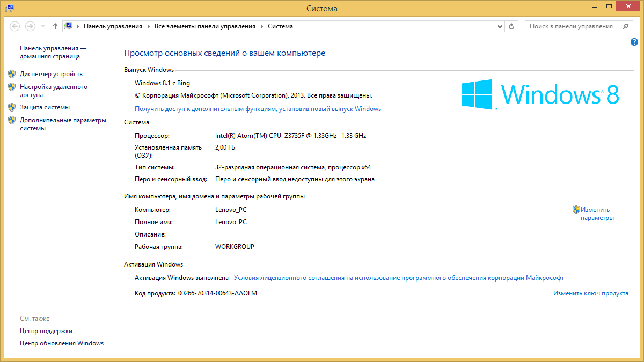Image resolution: width=644 pixels, height=362 pixels.
Task: Click 32-разрядная операционная система text
Action: (x=292, y=167)
